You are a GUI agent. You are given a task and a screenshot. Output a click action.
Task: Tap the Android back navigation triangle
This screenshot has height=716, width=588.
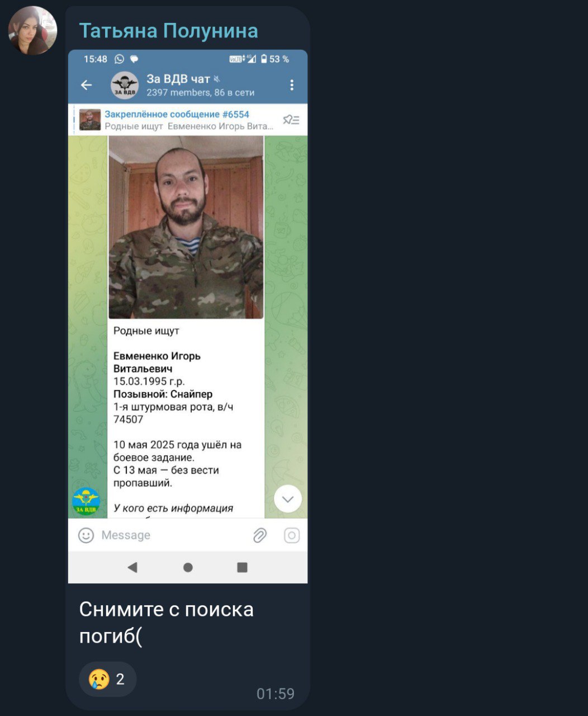tap(132, 567)
